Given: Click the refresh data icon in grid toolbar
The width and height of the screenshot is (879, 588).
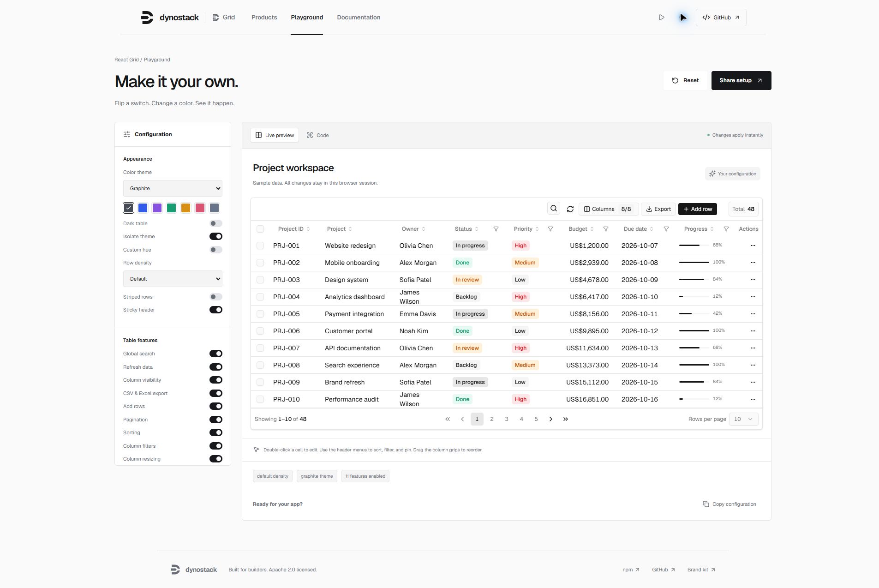Looking at the screenshot, I should click(x=570, y=209).
